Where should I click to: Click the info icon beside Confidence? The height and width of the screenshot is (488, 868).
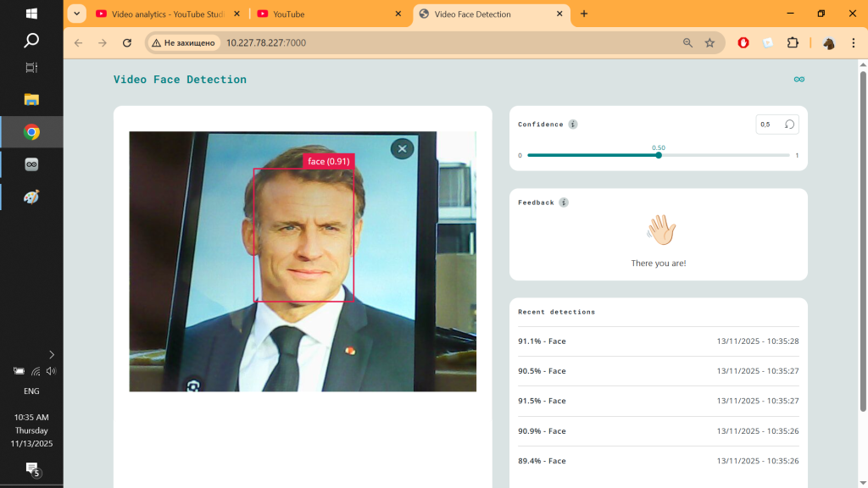573,125
